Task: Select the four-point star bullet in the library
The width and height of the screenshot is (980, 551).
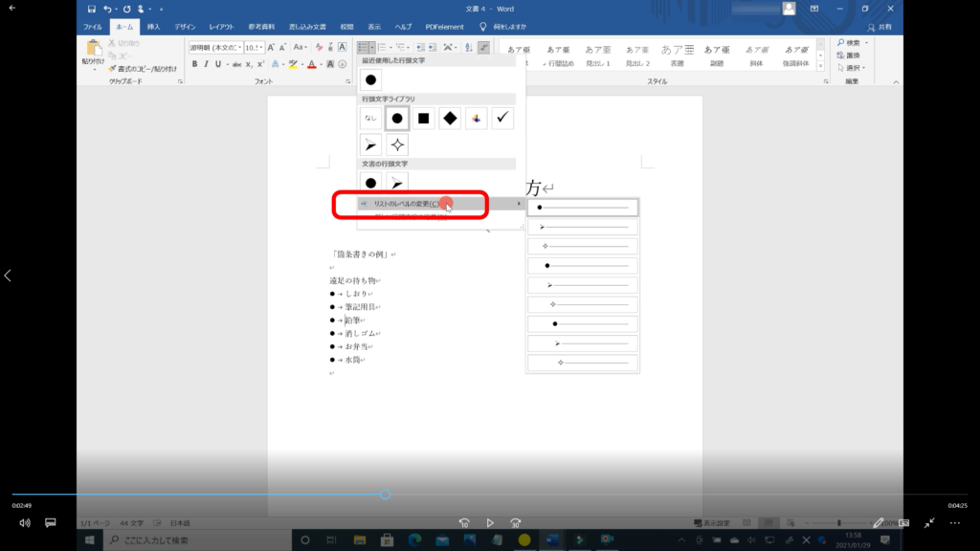Action: (397, 144)
